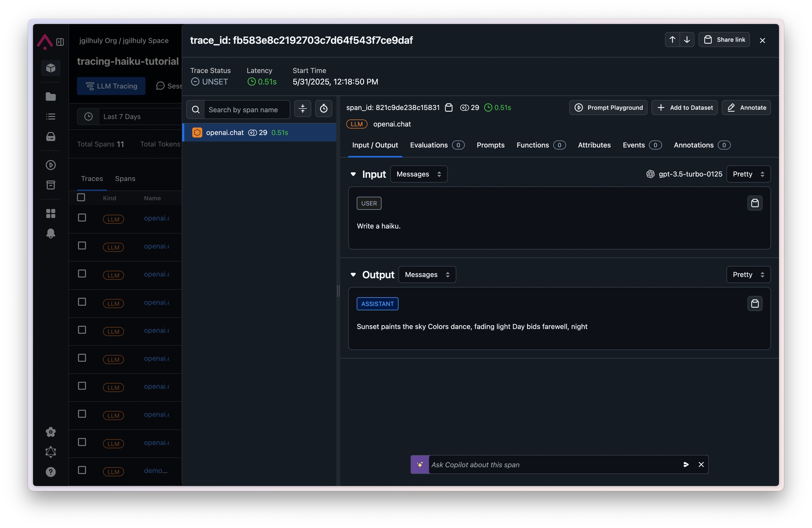Switch to the Attributes tab
Viewport: 812px width, 528px height.
594,145
